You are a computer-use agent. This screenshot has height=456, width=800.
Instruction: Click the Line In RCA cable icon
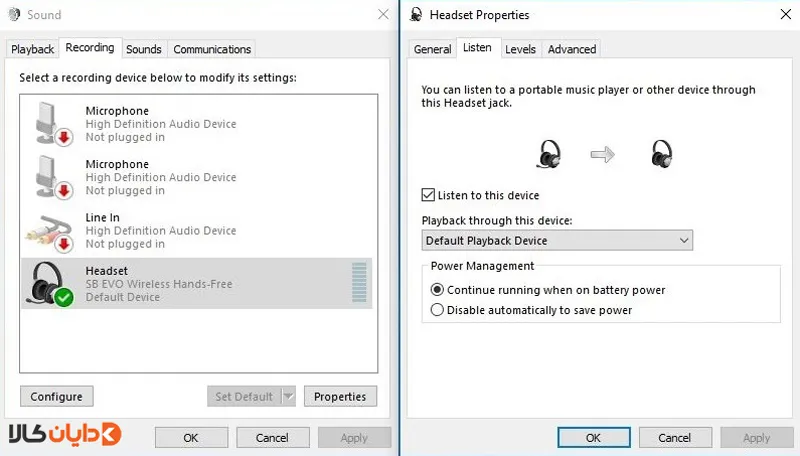50,232
